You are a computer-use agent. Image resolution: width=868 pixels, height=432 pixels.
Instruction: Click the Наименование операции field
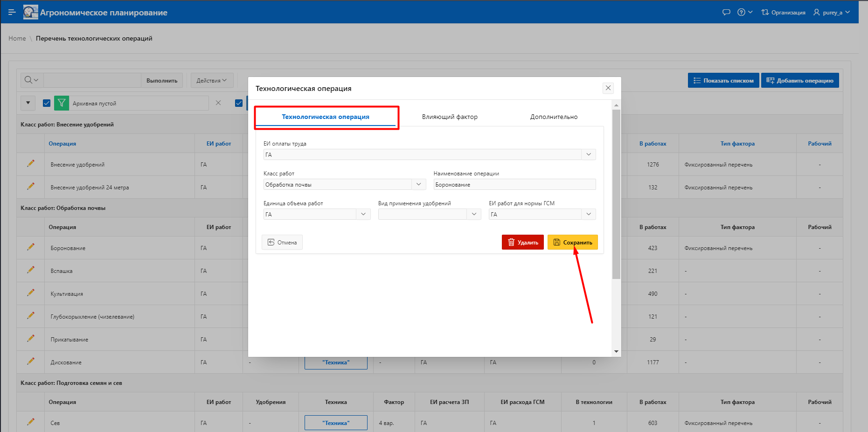pyautogui.click(x=514, y=184)
